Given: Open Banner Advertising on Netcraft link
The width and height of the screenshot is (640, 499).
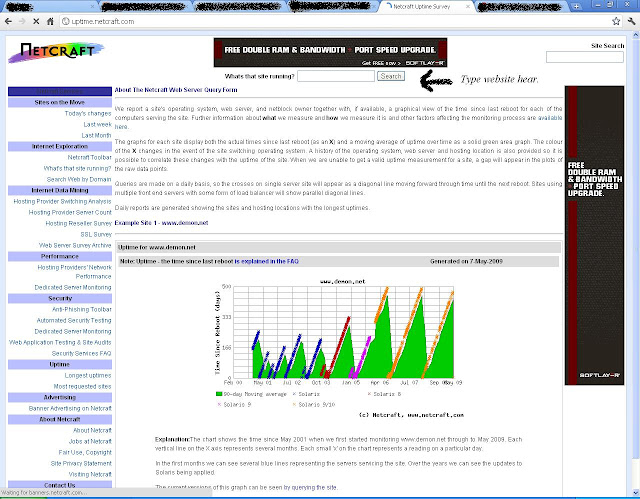Looking at the screenshot, I should click(x=70, y=409).
